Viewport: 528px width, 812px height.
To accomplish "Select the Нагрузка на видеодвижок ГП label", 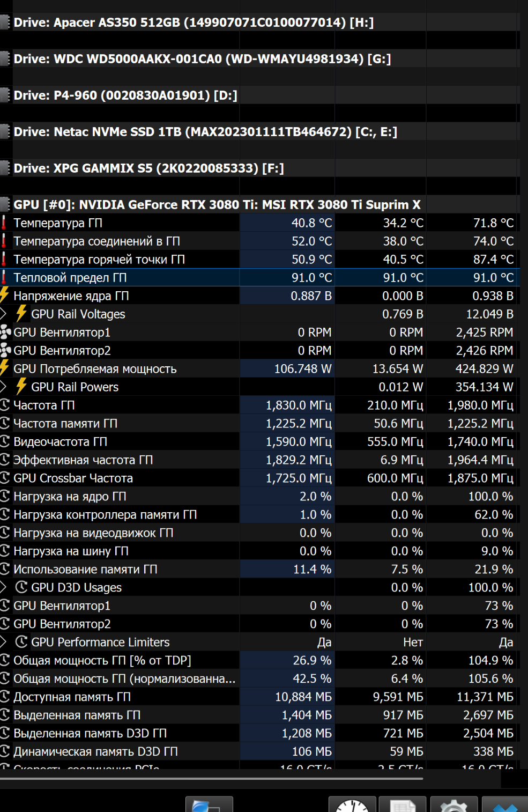I will pyautogui.click(x=93, y=533).
